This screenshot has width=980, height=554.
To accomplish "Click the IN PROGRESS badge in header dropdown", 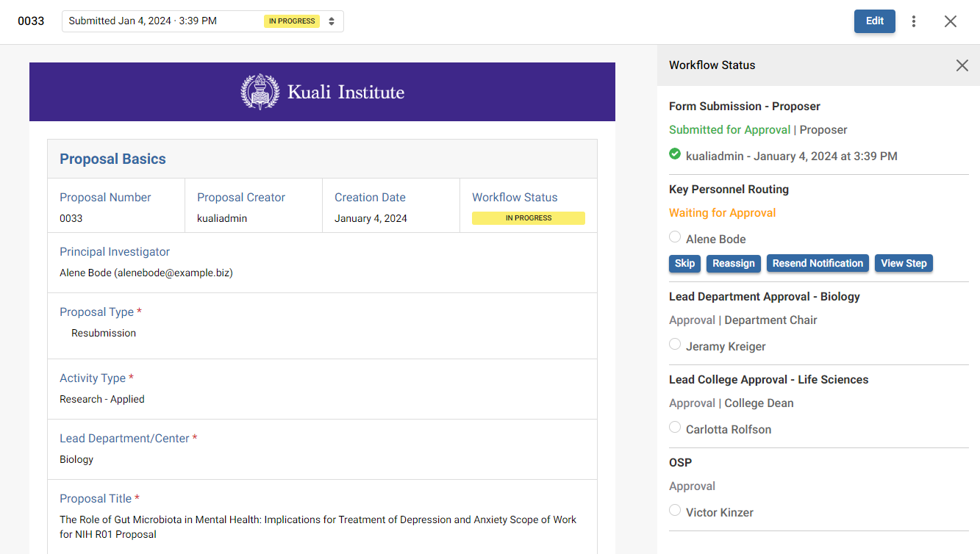I will click(292, 21).
